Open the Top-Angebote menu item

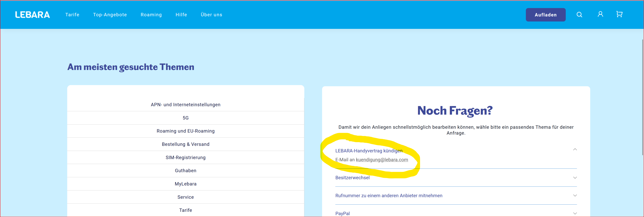110,15
